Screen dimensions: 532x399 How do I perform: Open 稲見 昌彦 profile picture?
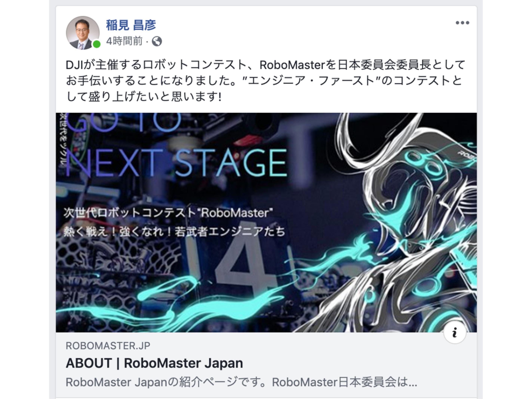[83, 33]
